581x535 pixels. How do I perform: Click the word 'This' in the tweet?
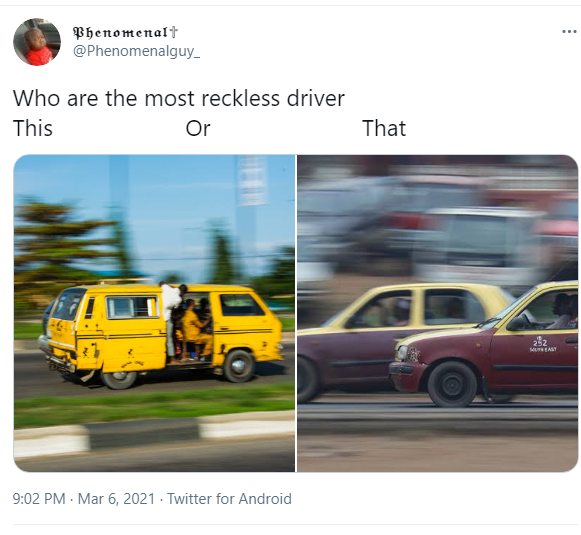pyautogui.click(x=33, y=129)
